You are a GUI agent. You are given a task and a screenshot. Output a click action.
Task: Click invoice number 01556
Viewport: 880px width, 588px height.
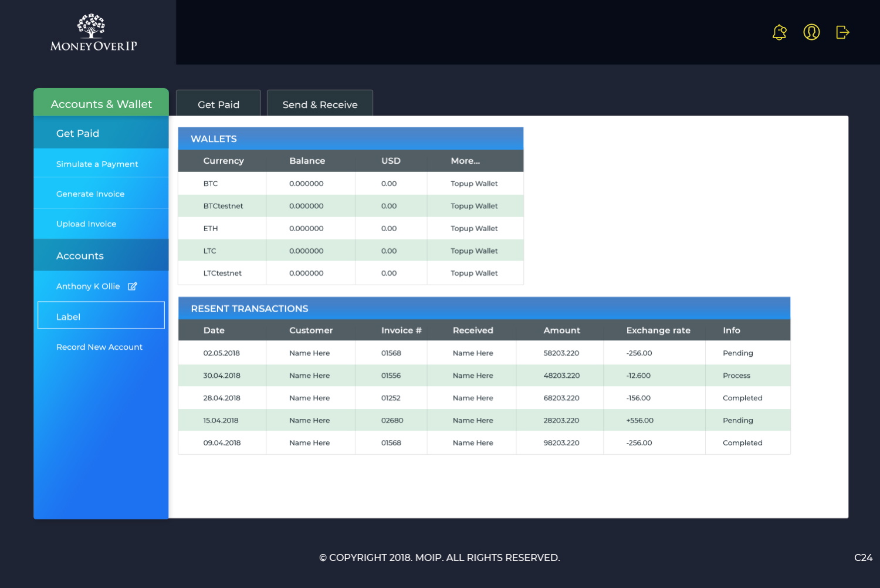click(391, 376)
